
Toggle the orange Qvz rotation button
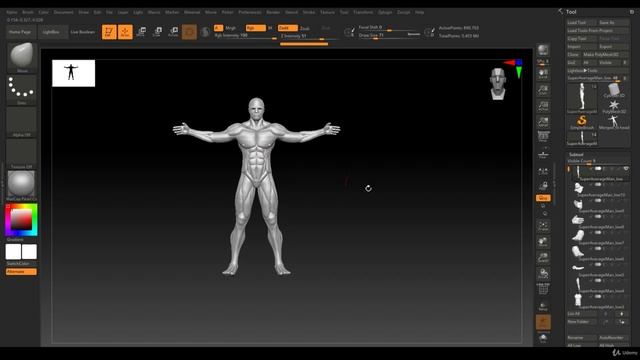543,198
